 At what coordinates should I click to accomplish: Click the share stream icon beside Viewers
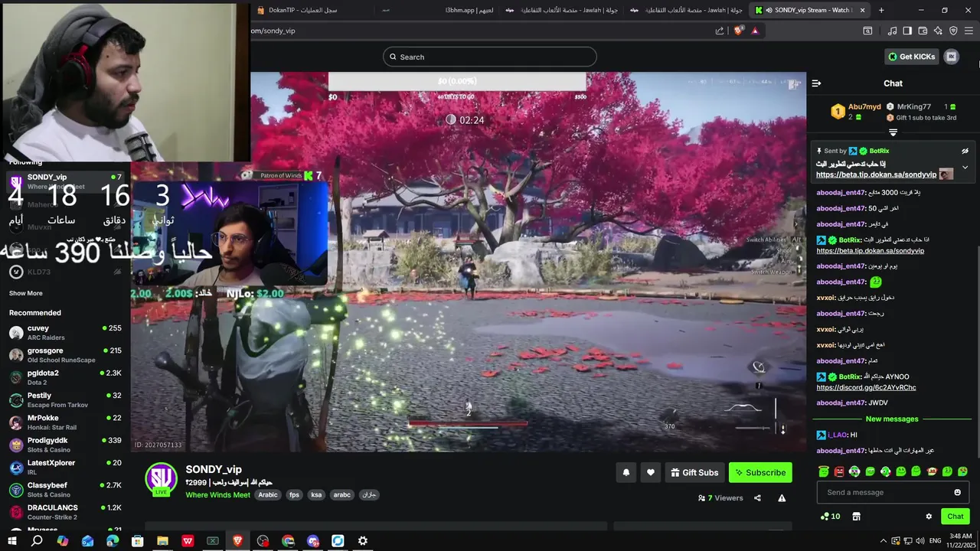tap(757, 498)
